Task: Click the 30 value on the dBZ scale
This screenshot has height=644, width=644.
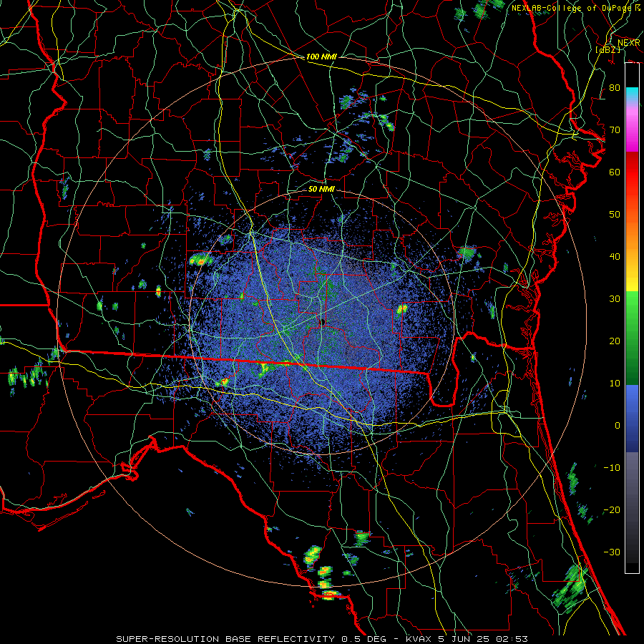Action: pyautogui.click(x=615, y=298)
